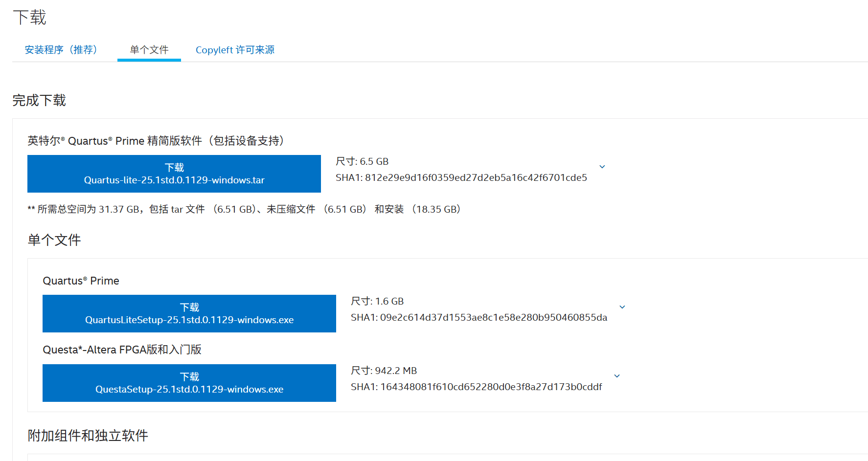This screenshot has height=461, width=868.
Task: Click the 英特尔 Quartus Prime 精简版软件 title
Action: point(156,141)
